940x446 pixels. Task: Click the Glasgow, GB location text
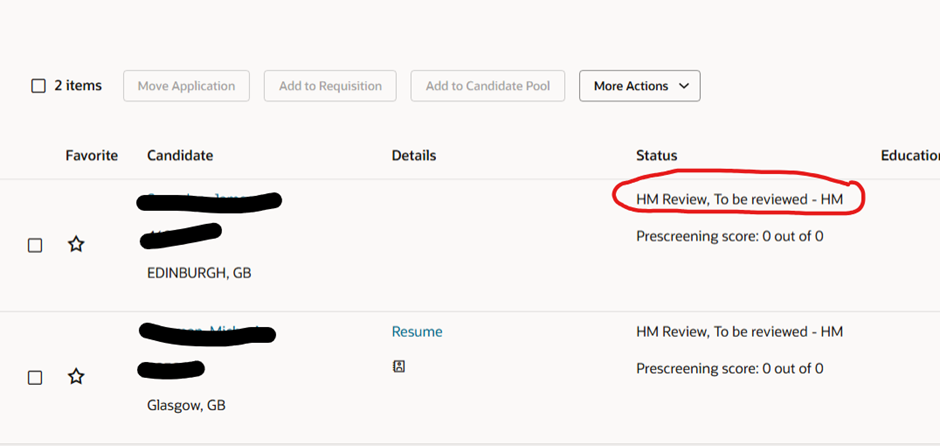[186, 406]
